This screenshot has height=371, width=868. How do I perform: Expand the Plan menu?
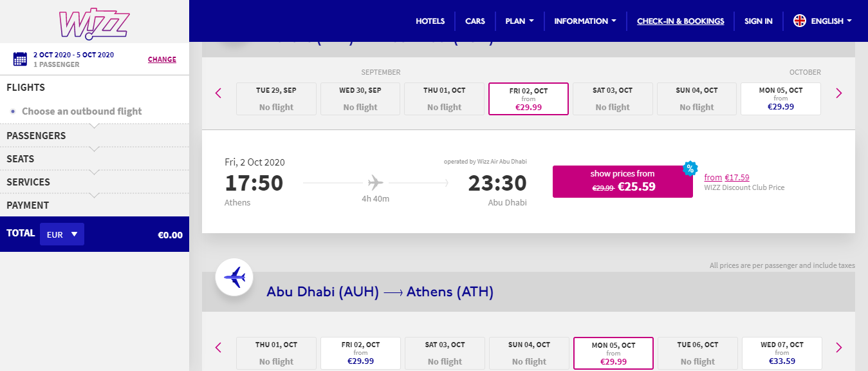[519, 21]
